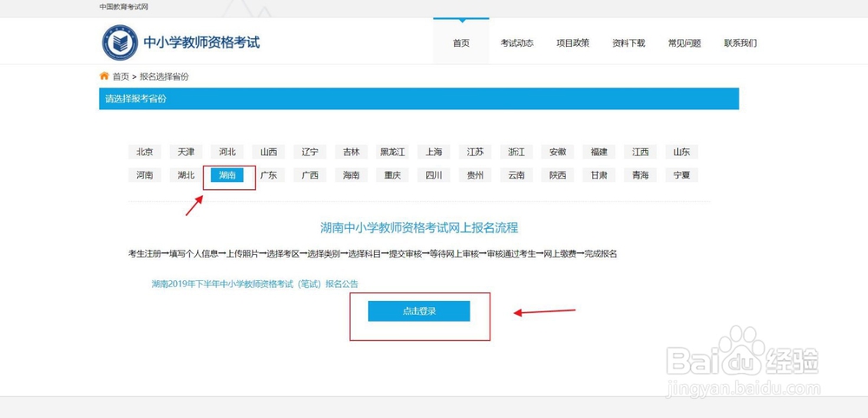
Task: Open the 资料下载 menu item
Action: tap(628, 43)
